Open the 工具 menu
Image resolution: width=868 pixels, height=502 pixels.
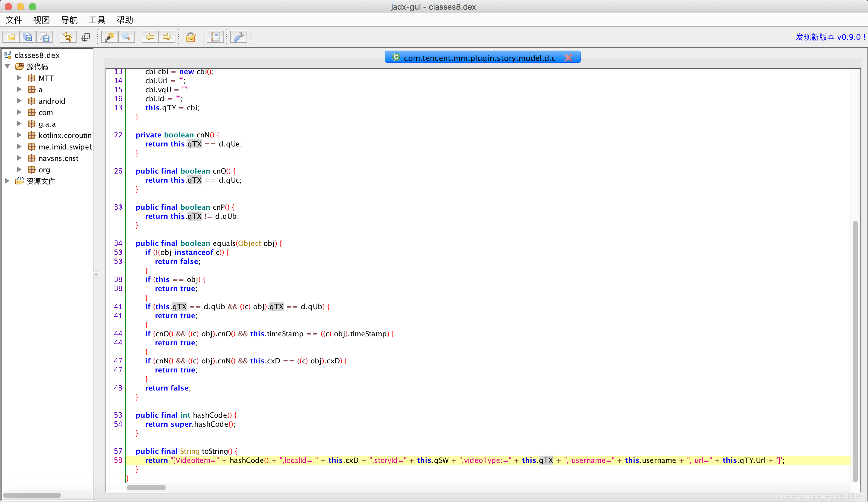coord(97,20)
